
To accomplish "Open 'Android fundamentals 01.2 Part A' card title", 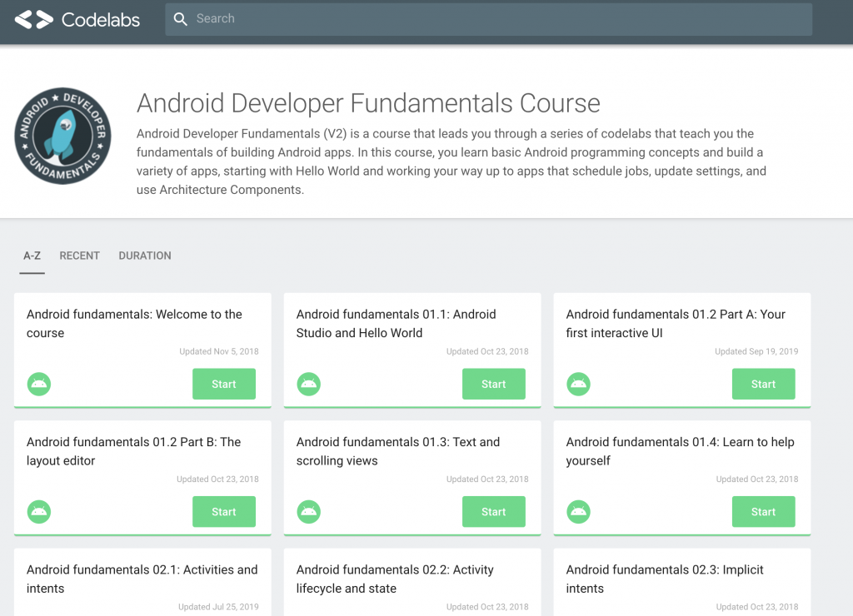I will click(x=676, y=324).
